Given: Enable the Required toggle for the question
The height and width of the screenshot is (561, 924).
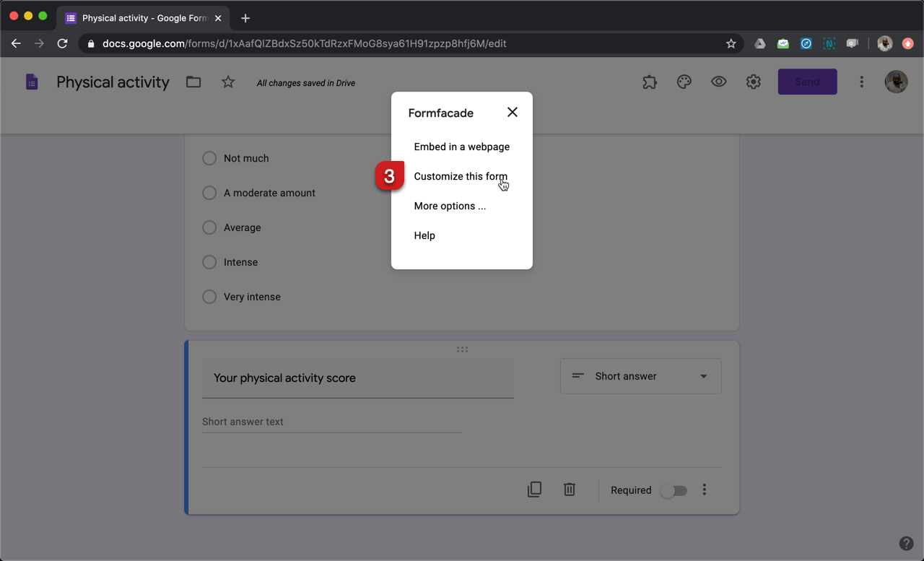Looking at the screenshot, I should pyautogui.click(x=673, y=490).
